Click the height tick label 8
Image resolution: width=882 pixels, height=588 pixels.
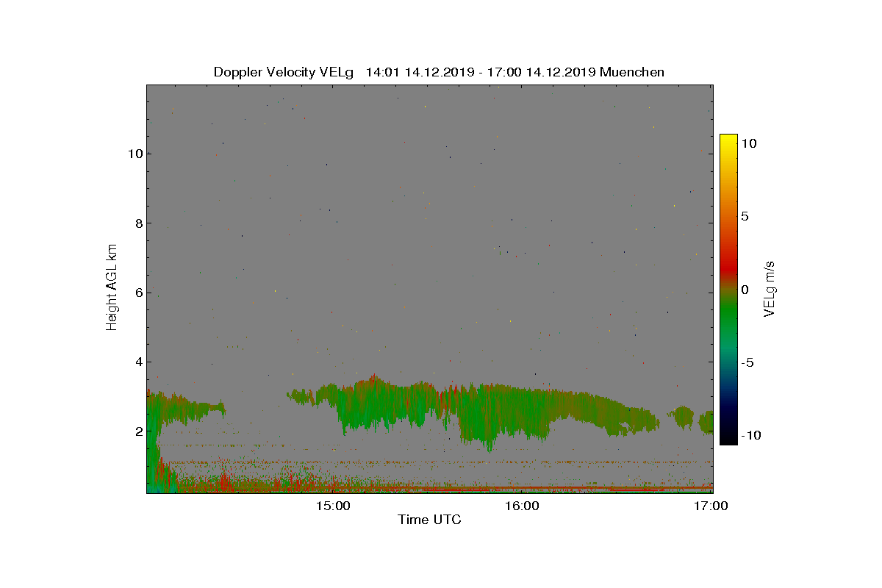137,223
